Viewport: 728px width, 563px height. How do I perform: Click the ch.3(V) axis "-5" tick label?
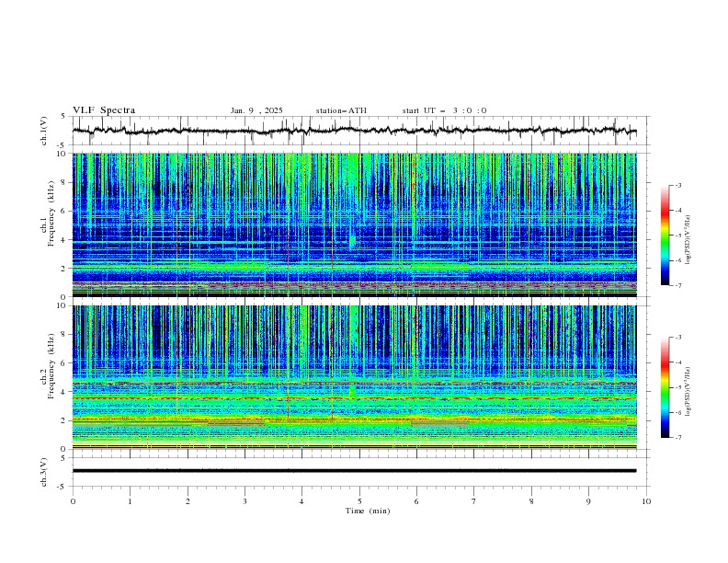63,487
